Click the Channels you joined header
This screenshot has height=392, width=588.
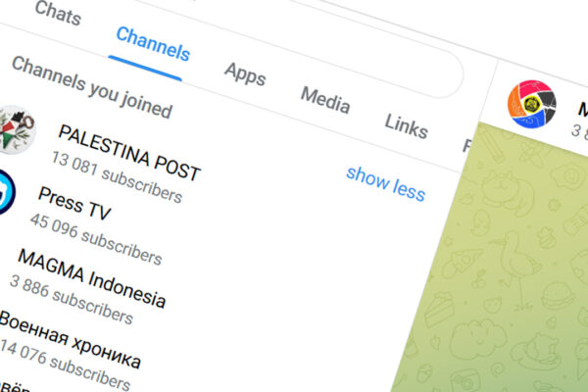pos(91,86)
